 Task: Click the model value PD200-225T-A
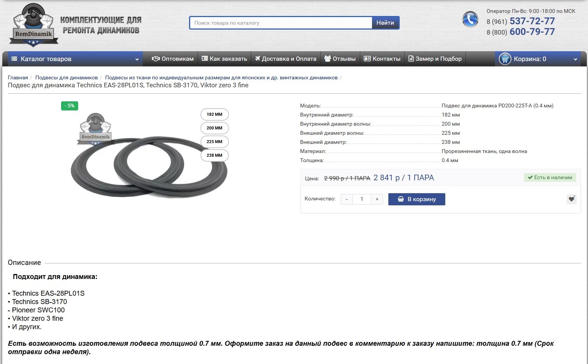497,106
